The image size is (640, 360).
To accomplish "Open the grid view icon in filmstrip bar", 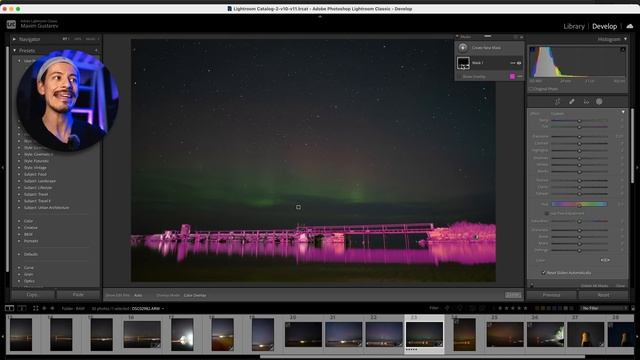I will pyautogui.click(x=36, y=308).
